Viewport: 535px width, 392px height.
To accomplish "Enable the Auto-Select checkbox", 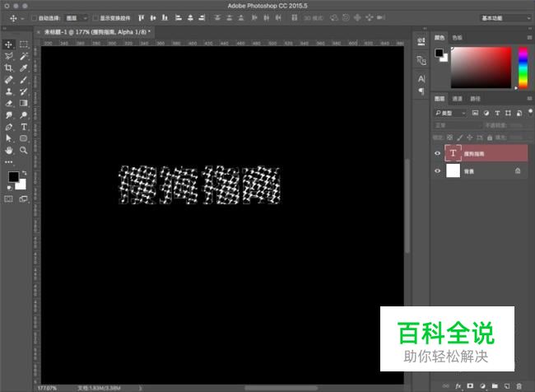I will 34,18.
